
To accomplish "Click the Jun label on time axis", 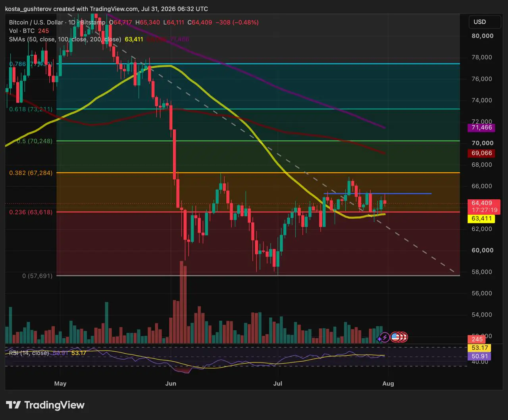I will pos(171,383).
